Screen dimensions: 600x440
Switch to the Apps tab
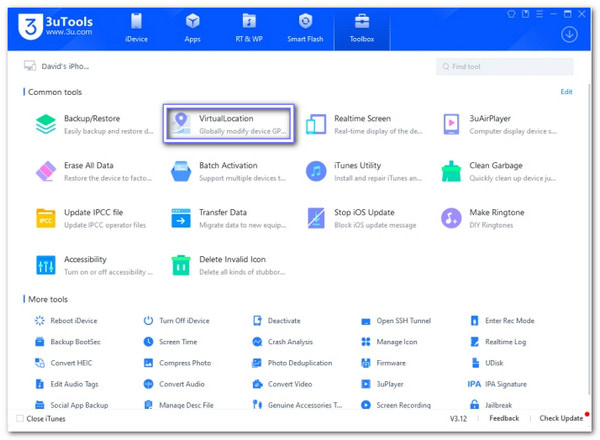tap(192, 28)
